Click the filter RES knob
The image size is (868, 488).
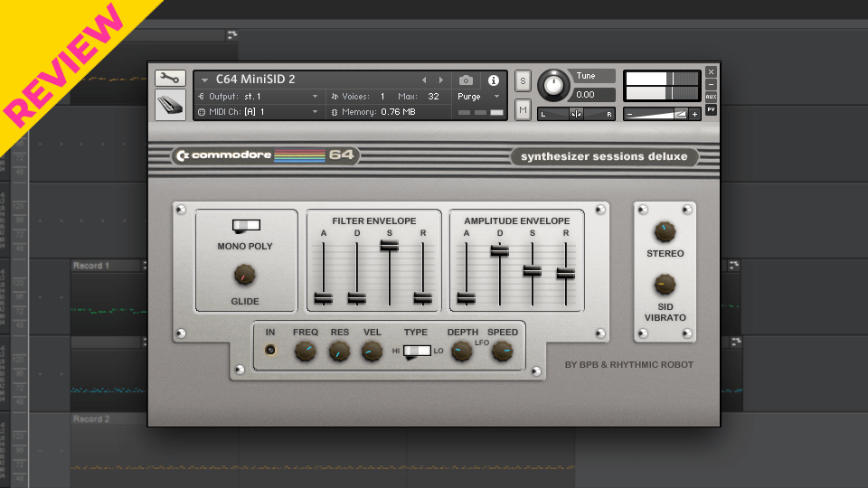click(339, 351)
